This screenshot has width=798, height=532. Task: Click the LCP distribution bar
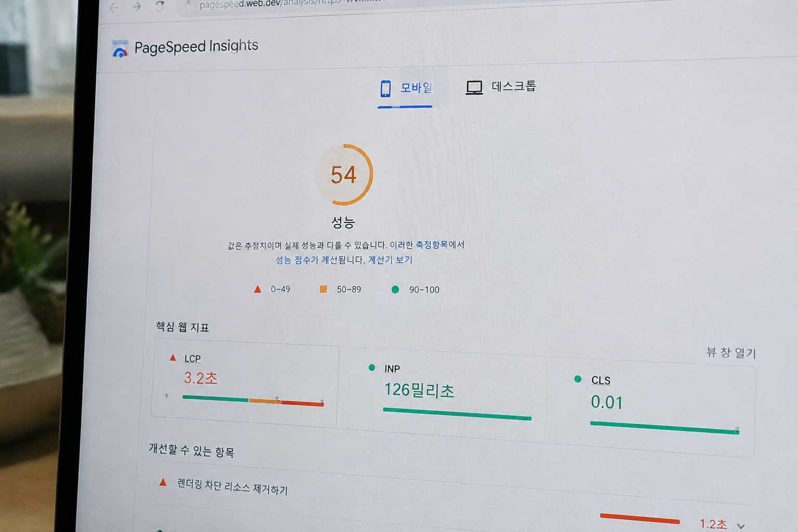click(253, 401)
